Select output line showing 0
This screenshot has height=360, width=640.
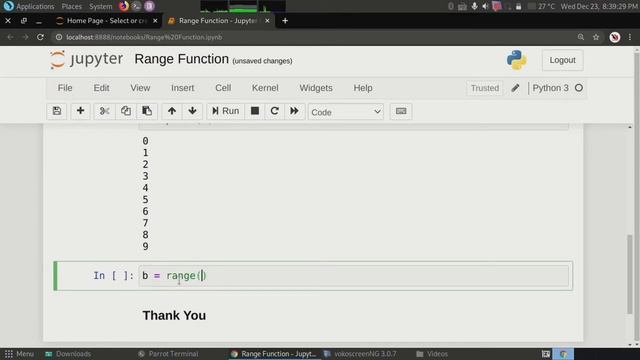(x=145, y=141)
